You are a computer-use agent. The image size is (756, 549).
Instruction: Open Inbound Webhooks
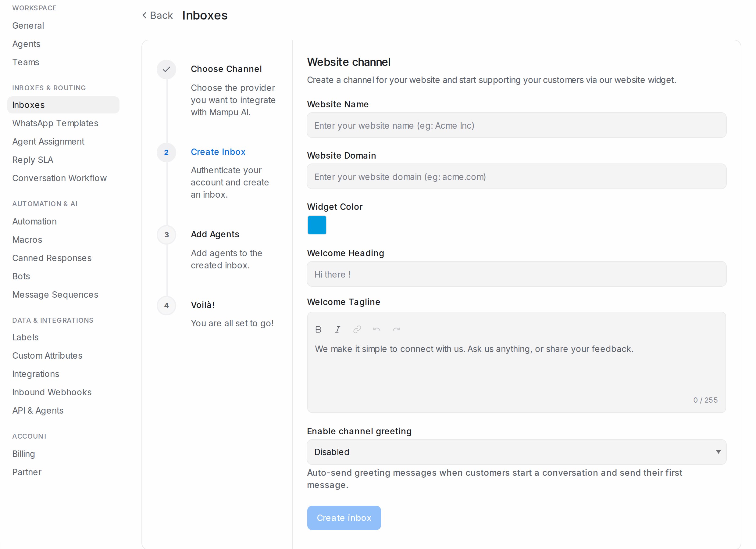52,393
